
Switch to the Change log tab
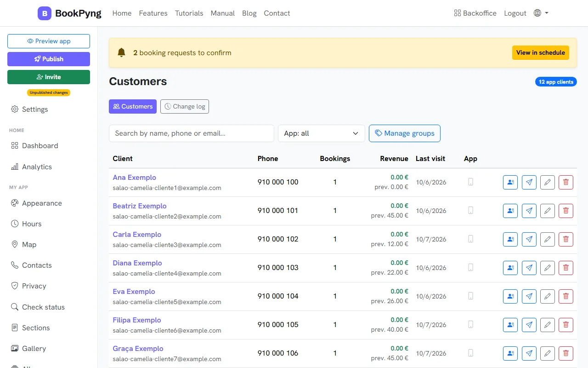tap(185, 107)
